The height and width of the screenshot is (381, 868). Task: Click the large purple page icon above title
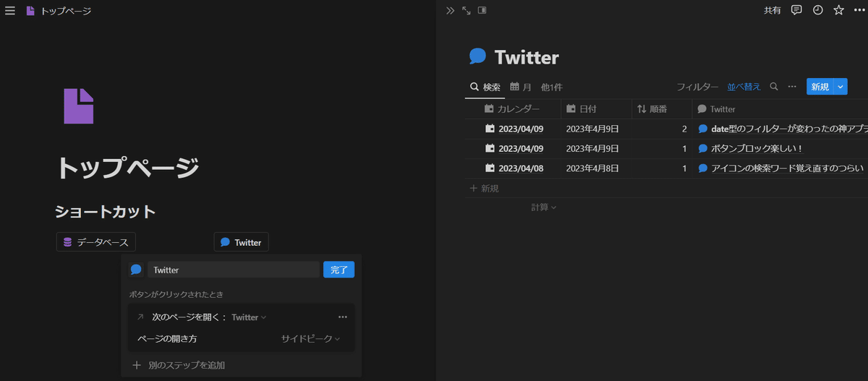click(78, 106)
